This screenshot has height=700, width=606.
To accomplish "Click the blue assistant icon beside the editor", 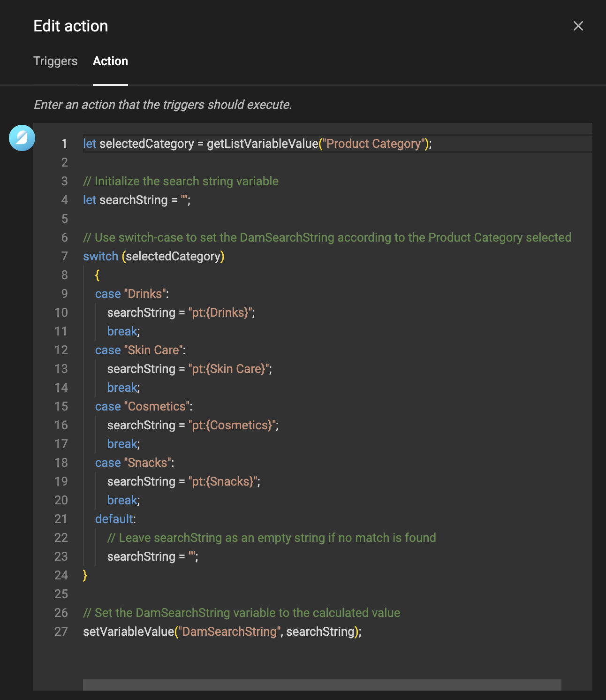I will click(x=22, y=138).
